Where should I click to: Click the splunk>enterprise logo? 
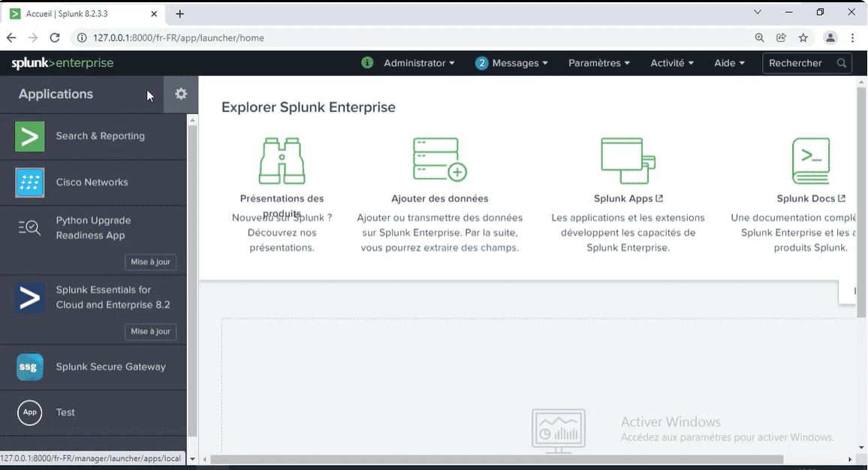point(62,63)
